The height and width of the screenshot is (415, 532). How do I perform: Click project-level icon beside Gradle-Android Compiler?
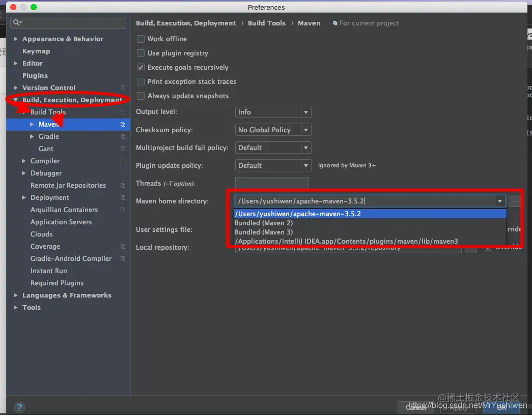click(x=123, y=259)
